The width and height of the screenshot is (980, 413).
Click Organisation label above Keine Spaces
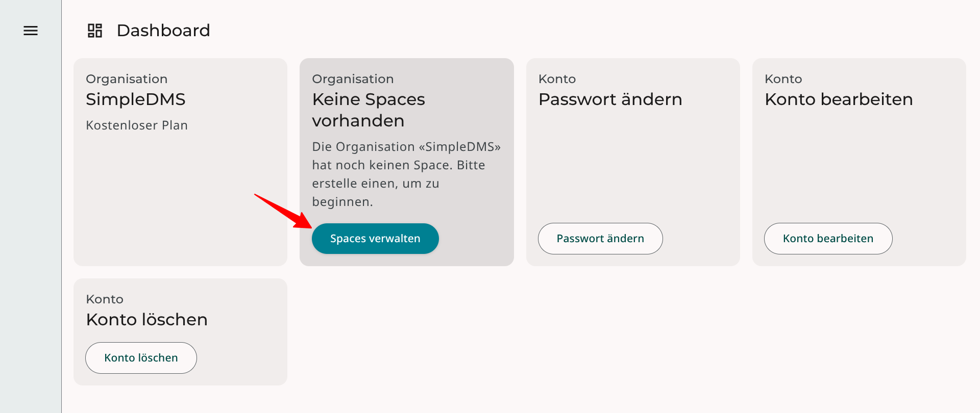click(x=353, y=79)
